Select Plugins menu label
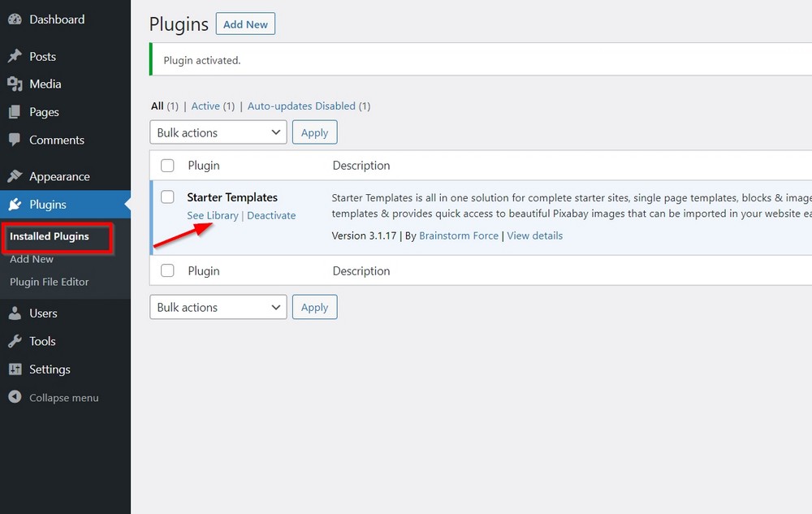The height and width of the screenshot is (514, 812). click(48, 205)
